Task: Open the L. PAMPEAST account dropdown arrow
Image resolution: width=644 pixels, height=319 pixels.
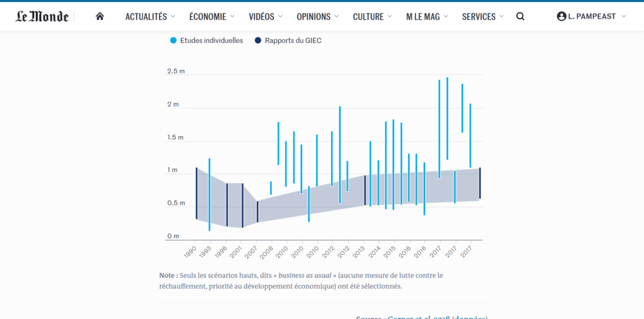Action: (624, 17)
